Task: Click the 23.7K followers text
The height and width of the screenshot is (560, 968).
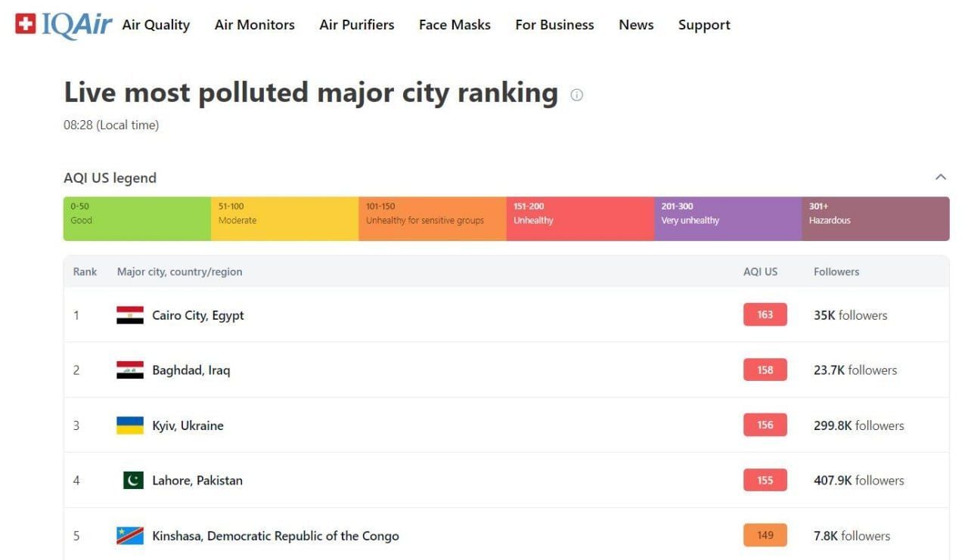Action: (855, 370)
